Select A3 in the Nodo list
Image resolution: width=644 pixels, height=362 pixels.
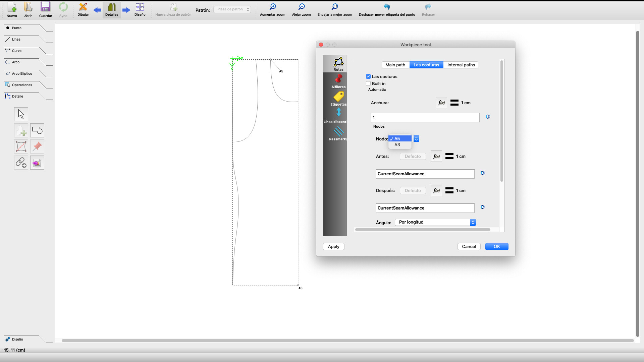click(x=397, y=145)
